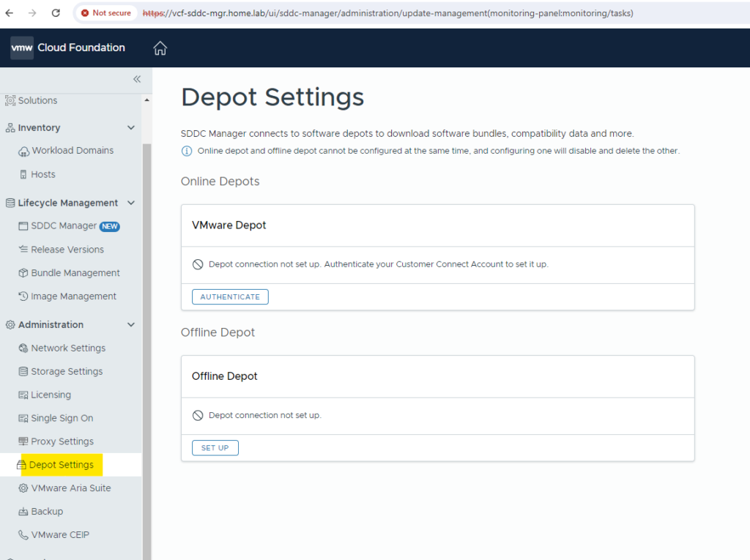The height and width of the screenshot is (560, 750).
Task: Collapse the Inventory section chevron
Action: [x=131, y=127]
